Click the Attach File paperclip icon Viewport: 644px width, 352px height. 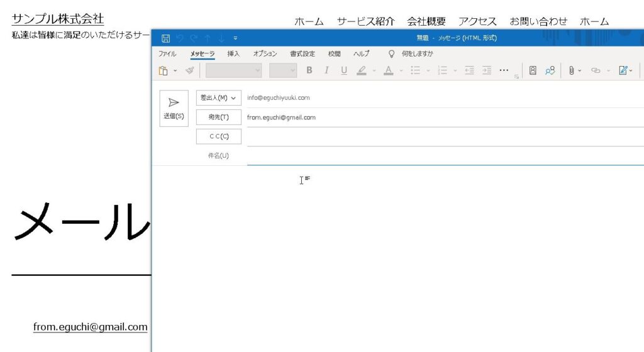(571, 70)
